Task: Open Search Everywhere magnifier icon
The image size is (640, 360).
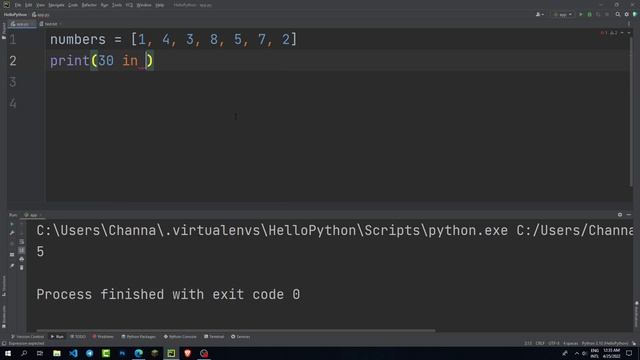Action: (x=618, y=15)
